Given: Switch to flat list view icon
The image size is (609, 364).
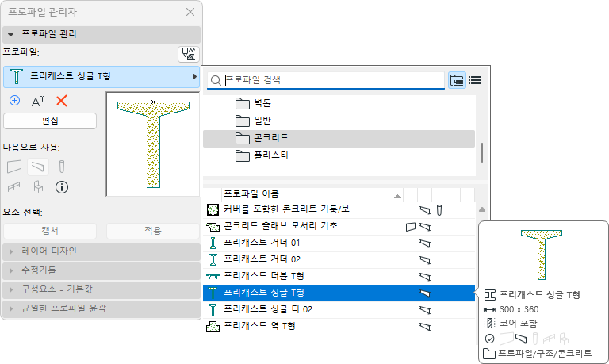Looking at the screenshot, I should (475, 80).
